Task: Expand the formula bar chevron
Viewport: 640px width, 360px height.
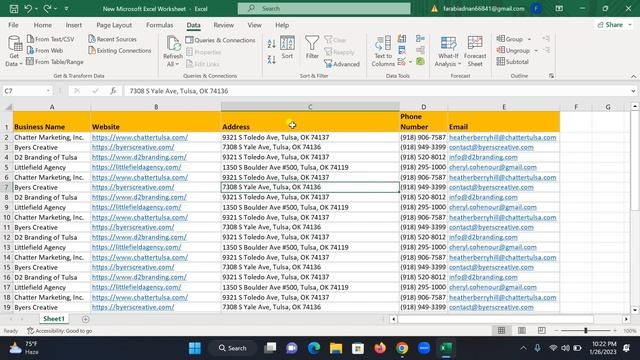Action: pyautogui.click(x=633, y=91)
